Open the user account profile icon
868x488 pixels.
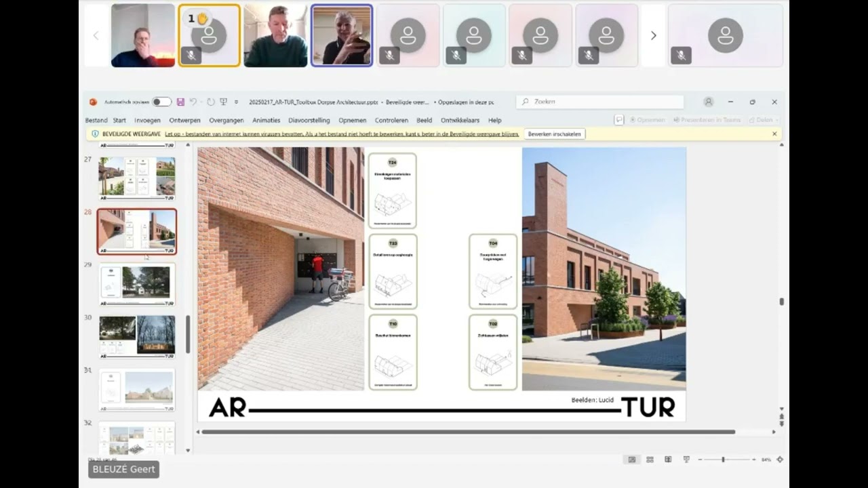[709, 102]
